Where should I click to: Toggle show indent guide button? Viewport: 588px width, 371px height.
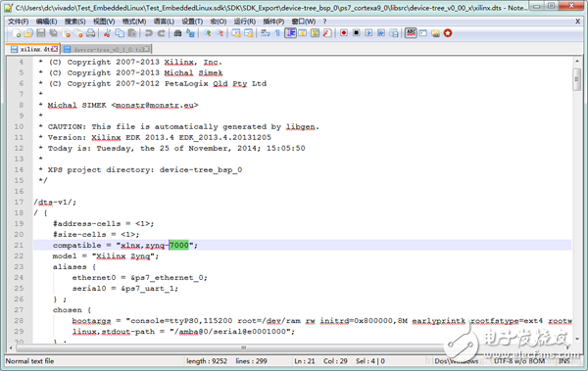pyautogui.click(x=290, y=33)
